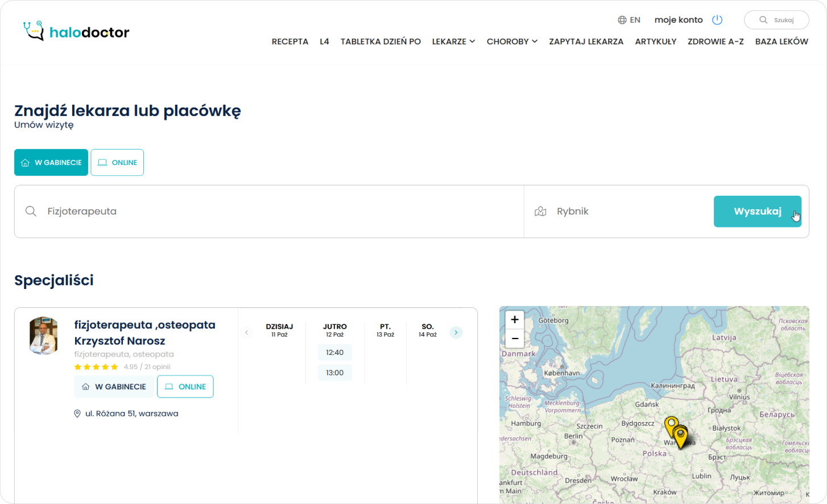Open Krzysztof Narosz profile photo

(44, 336)
